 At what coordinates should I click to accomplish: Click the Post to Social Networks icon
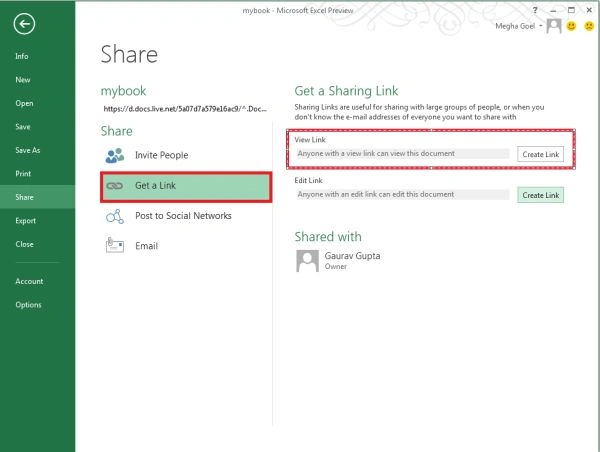(115, 216)
